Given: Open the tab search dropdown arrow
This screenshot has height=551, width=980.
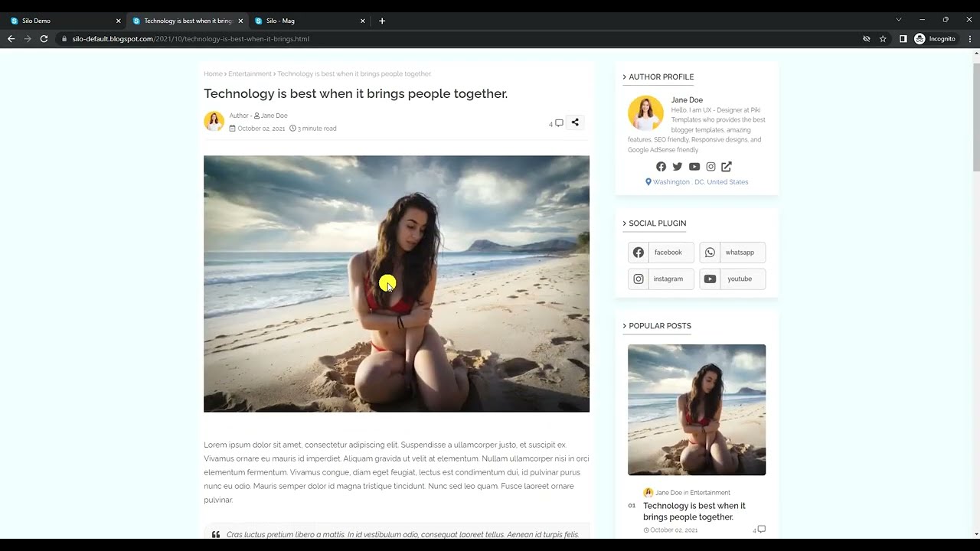Looking at the screenshot, I should point(898,20).
